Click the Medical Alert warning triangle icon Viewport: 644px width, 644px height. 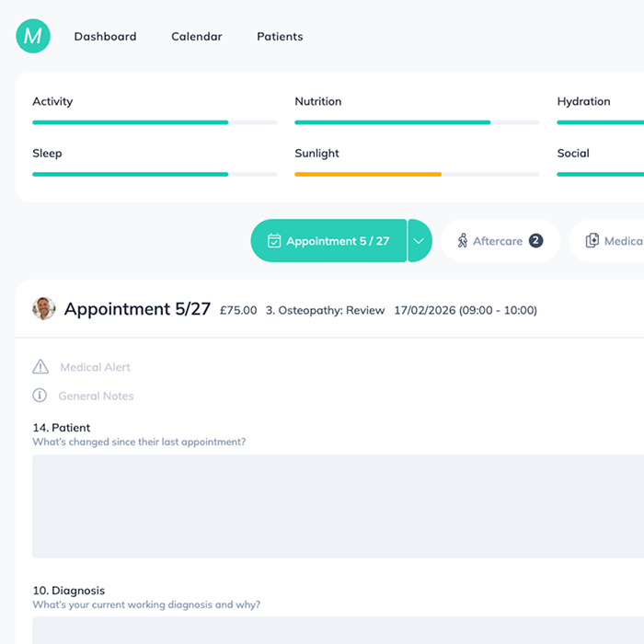40,367
